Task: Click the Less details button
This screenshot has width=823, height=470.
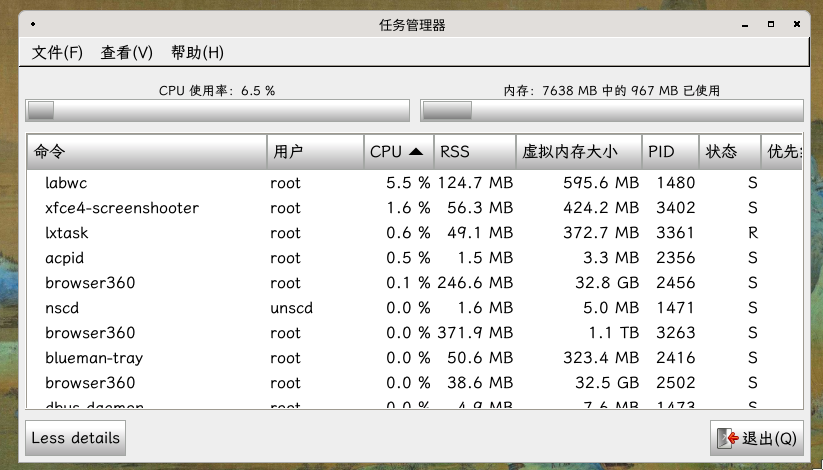Action: (x=76, y=438)
